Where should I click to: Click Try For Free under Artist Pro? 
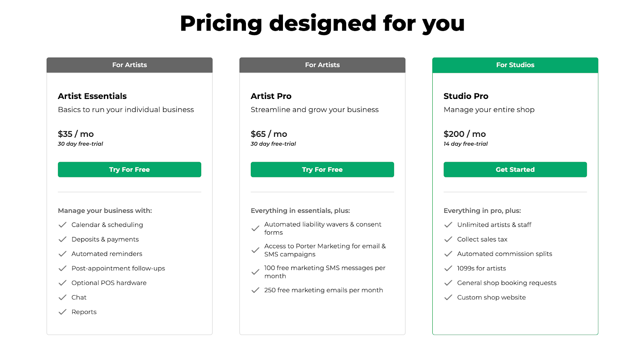click(x=322, y=169)
